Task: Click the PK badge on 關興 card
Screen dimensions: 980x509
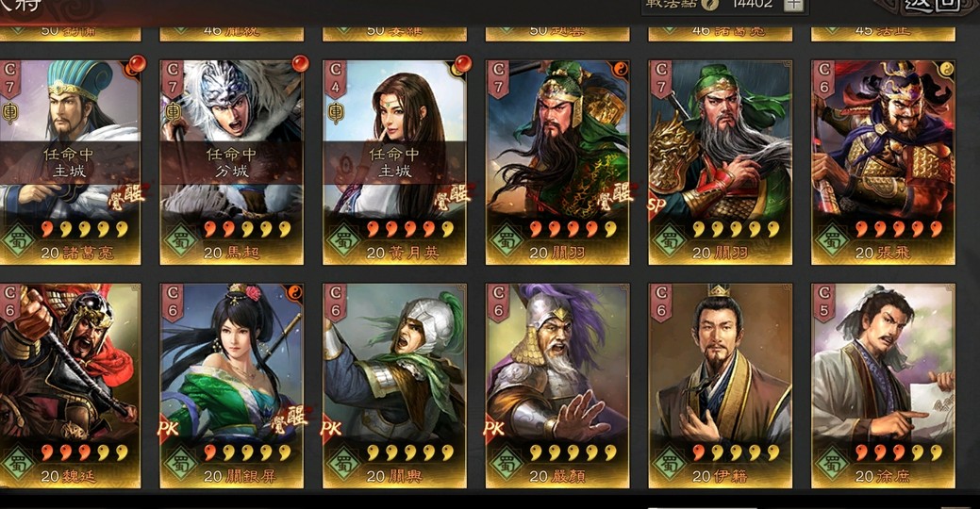Action: point(331,429)
